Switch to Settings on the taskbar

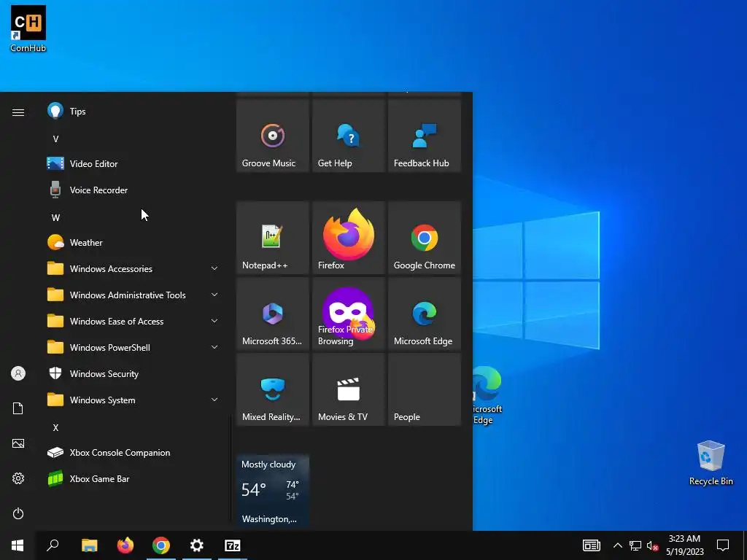click(197, 545)
